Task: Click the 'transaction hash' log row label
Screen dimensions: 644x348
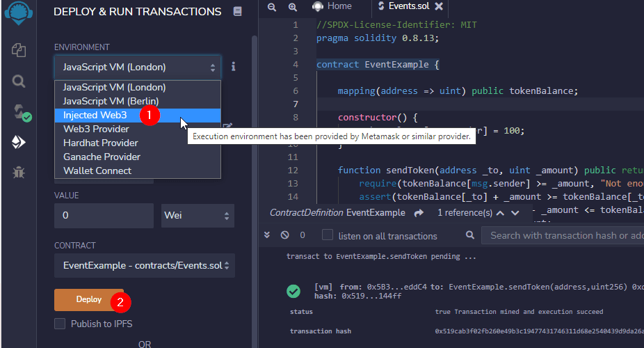Action: click(x=321, y=331)
